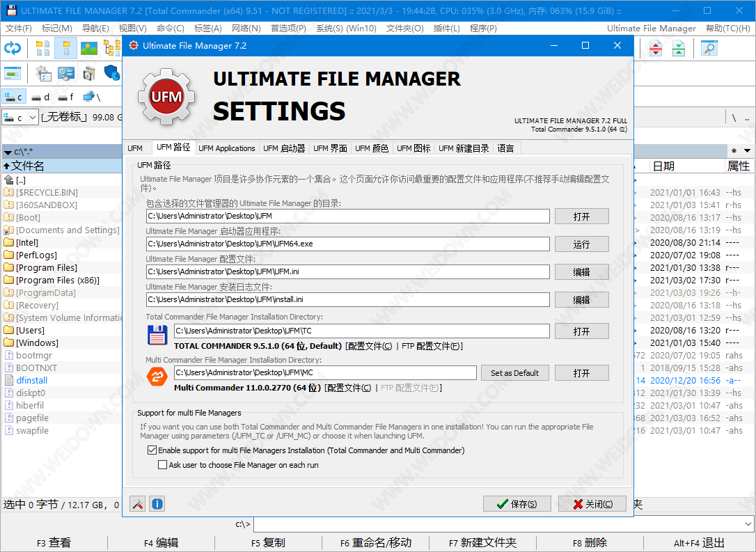Switch to the 语言 tab
This screenshot has height=552, width=756.
(x=506, y=148)
